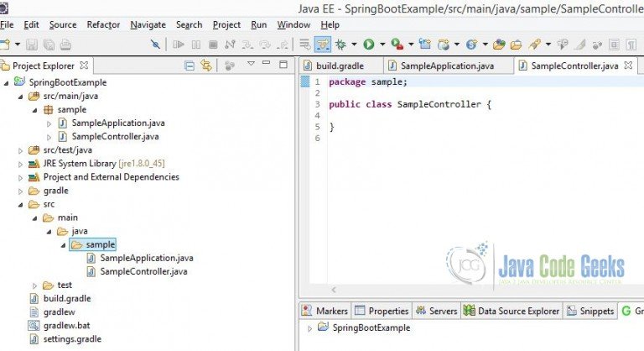Click the Save All toolbar icon

[x=49, y=45]
